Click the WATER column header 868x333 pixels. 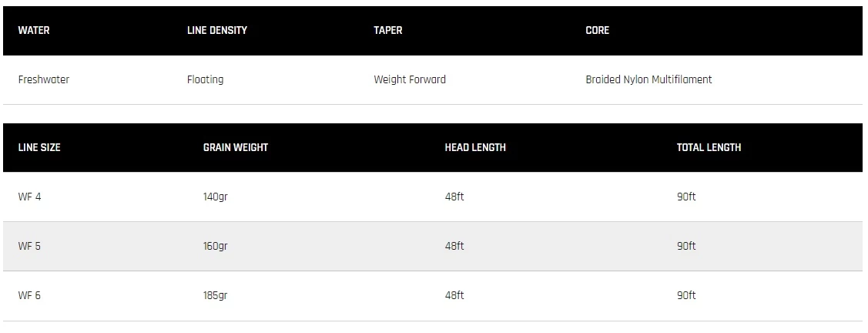[34, 31]
